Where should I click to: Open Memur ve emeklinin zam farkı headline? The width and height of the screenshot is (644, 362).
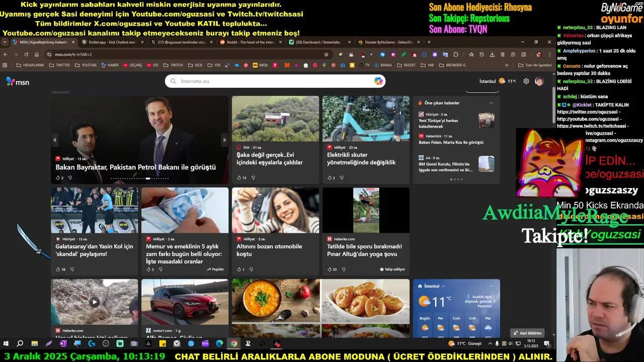pyautogui.click(x=184, y=254)
